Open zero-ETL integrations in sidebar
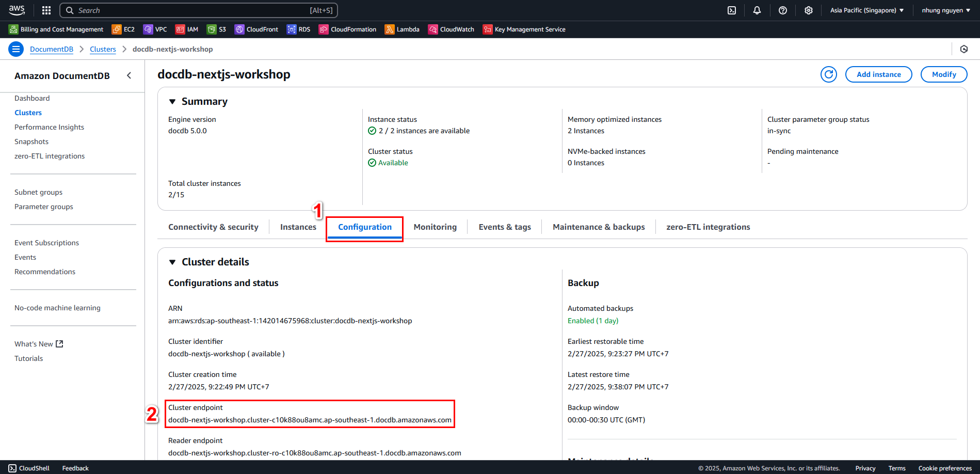 50,156
